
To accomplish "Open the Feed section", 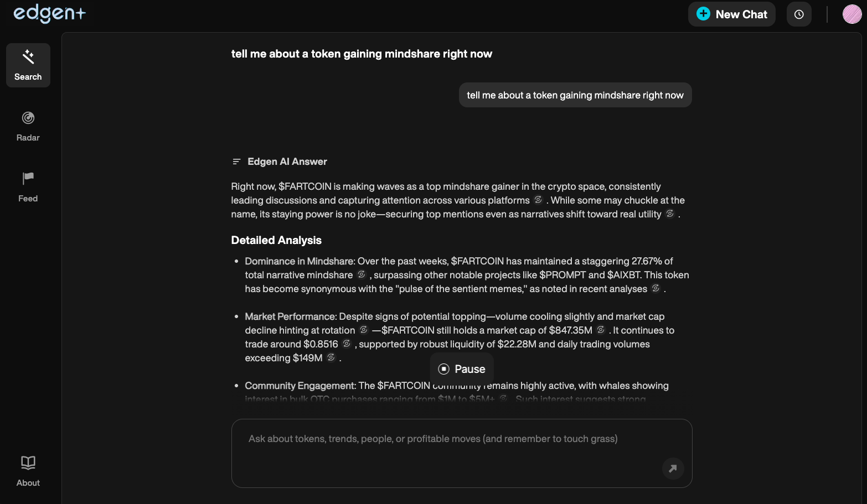I will [x=28, y=186].
